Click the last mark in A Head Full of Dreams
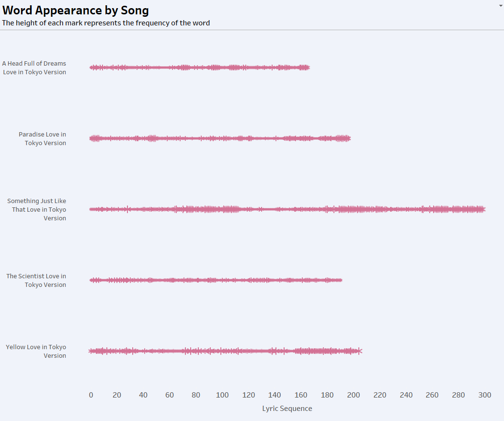 [308, 68]
